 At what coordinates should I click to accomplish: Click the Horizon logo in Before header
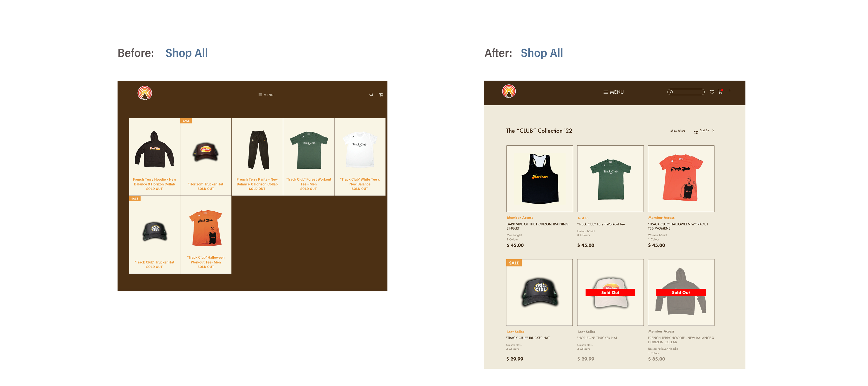(145, 93)
